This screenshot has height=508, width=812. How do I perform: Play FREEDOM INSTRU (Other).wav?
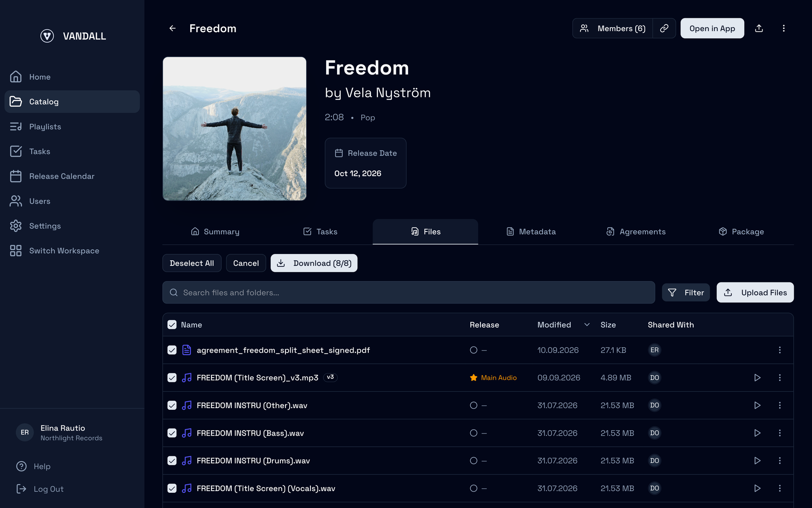point(757,406)
